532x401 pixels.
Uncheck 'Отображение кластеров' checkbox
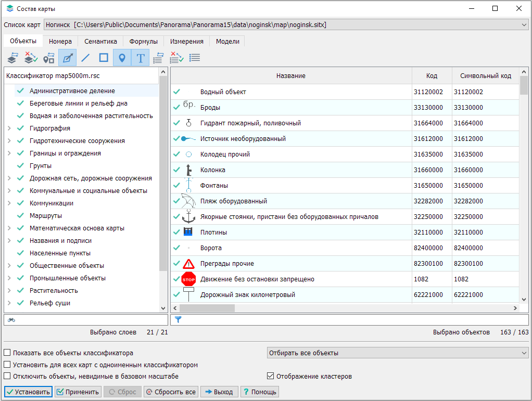coord(270,376)
